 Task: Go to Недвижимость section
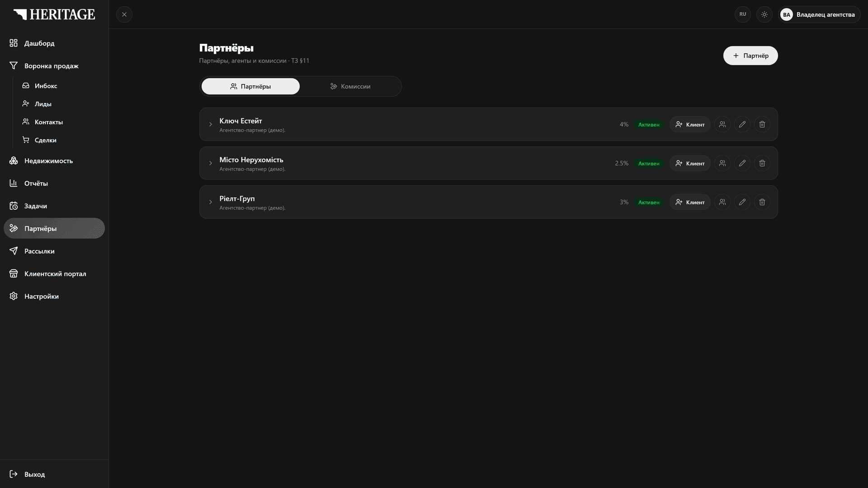[x=54, y=160]
